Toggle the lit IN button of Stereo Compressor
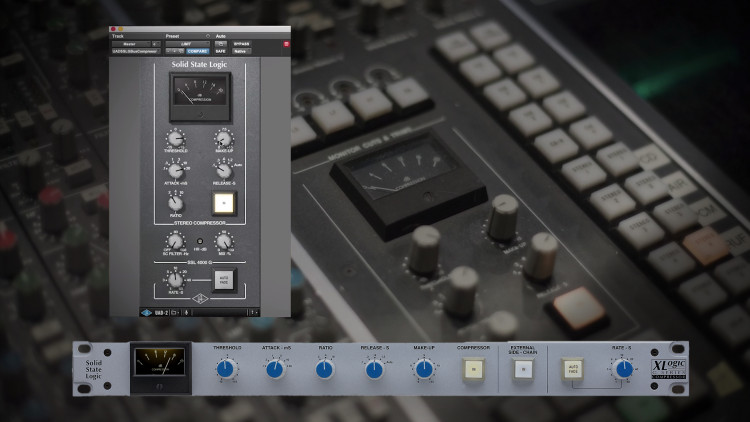Image resolution: width=750 pixels, height=422 pixels. 224,203
